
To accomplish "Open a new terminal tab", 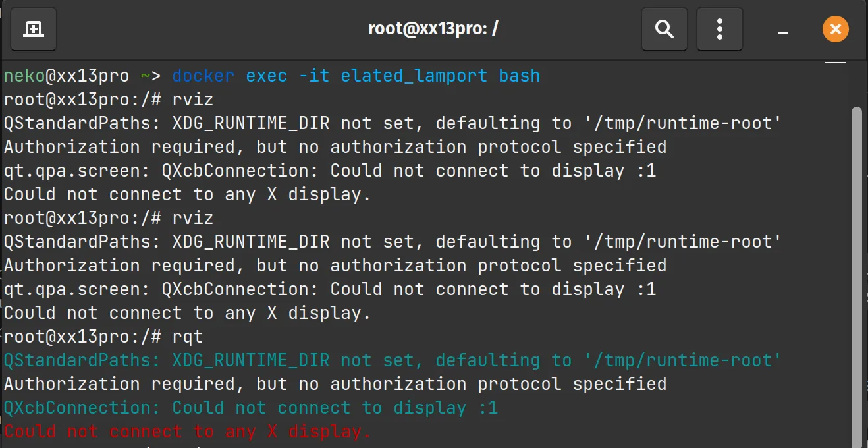I will [34, 30].
